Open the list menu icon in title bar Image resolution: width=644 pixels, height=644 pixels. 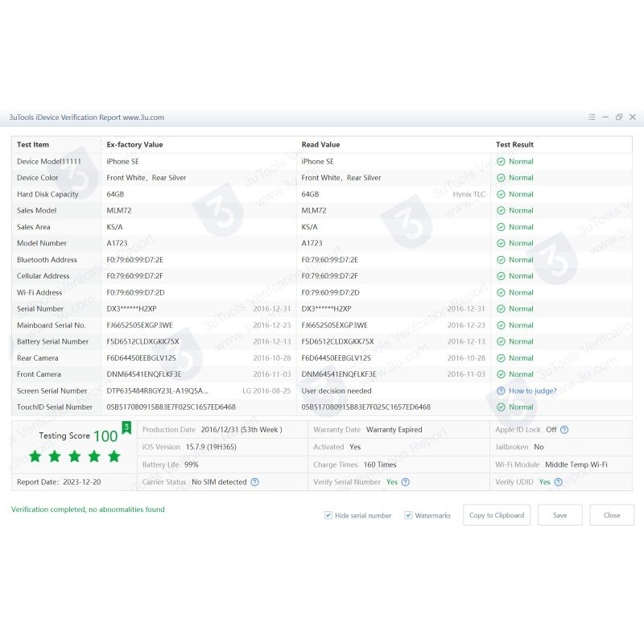coord(592,118)
